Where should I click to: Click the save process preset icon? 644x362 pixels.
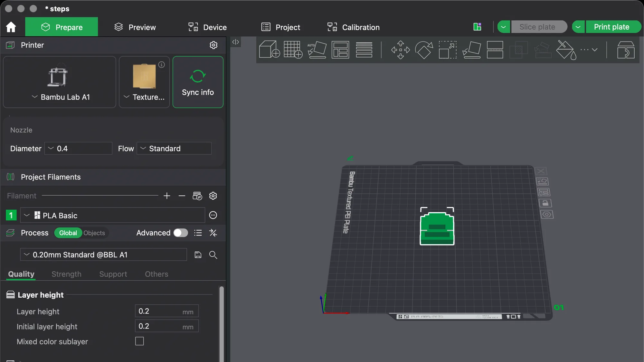[198, 255]
